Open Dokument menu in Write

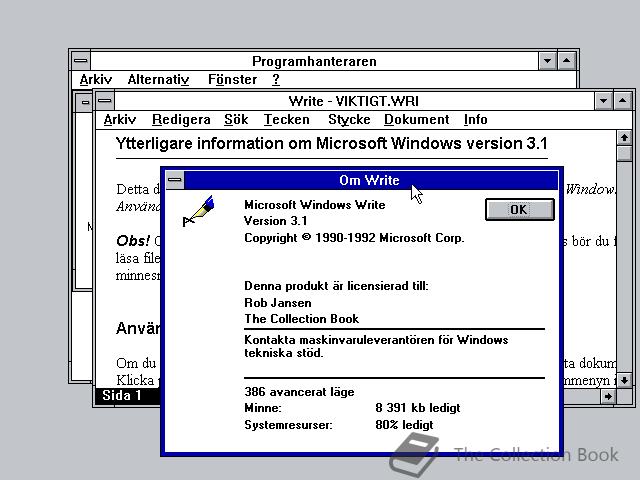(x=416, y=120)
